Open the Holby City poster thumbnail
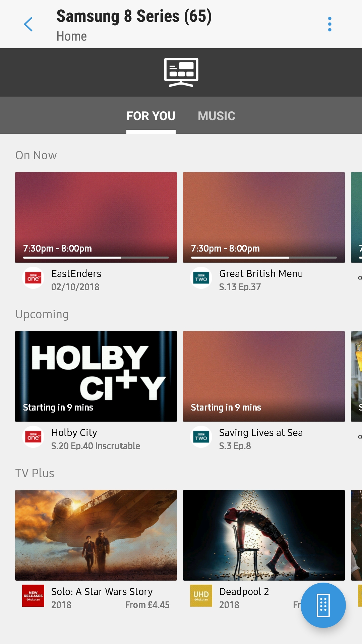This screenshot has height=644, width=362. (x=96, y=376)
